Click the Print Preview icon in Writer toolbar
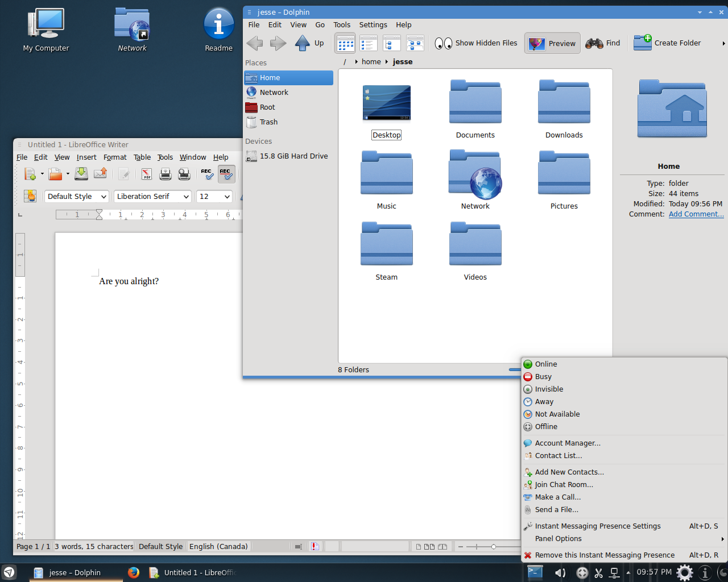The image size is (728, 582). coord(184,174)
